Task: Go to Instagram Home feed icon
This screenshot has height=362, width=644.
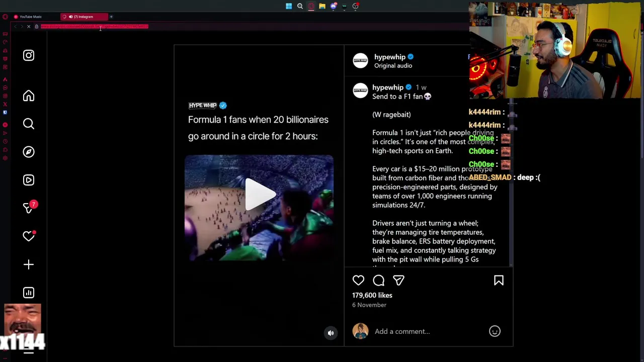Action: 29,96
